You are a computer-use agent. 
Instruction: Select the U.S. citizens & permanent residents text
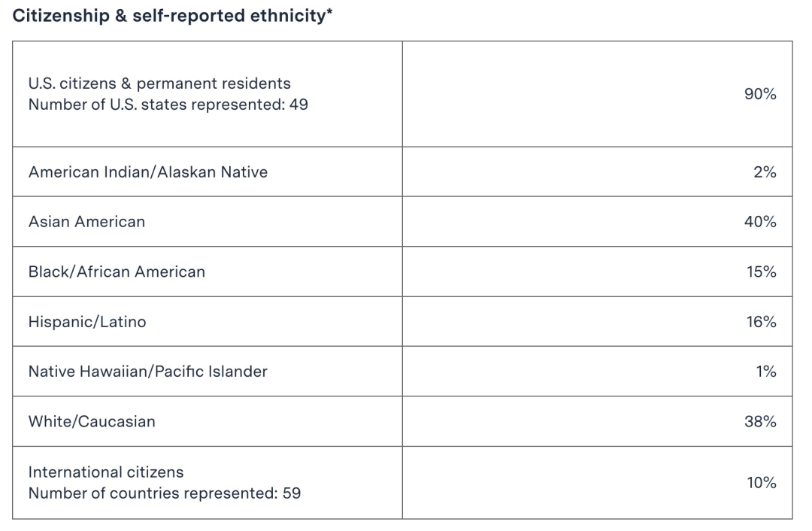tap(159, 83)
